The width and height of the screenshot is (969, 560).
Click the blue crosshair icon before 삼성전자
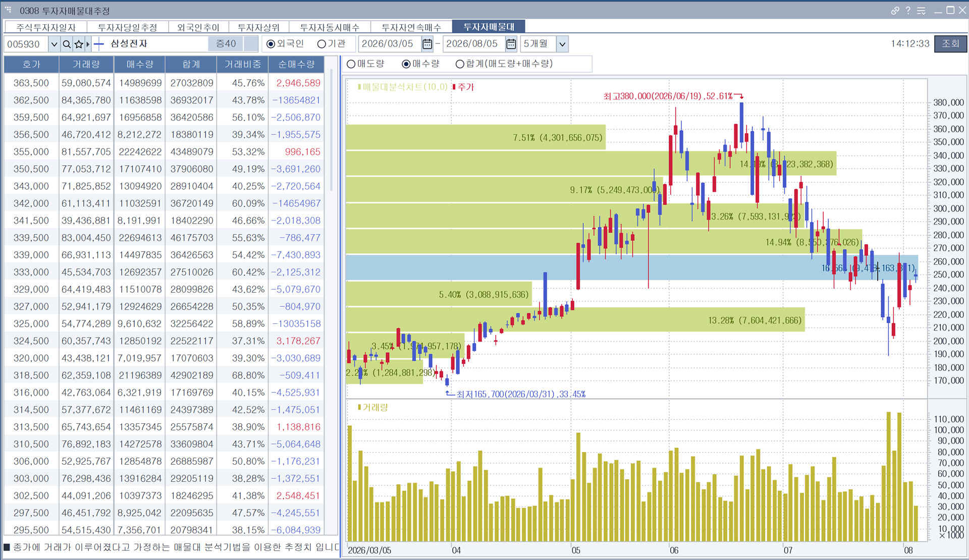pos(99,44)
